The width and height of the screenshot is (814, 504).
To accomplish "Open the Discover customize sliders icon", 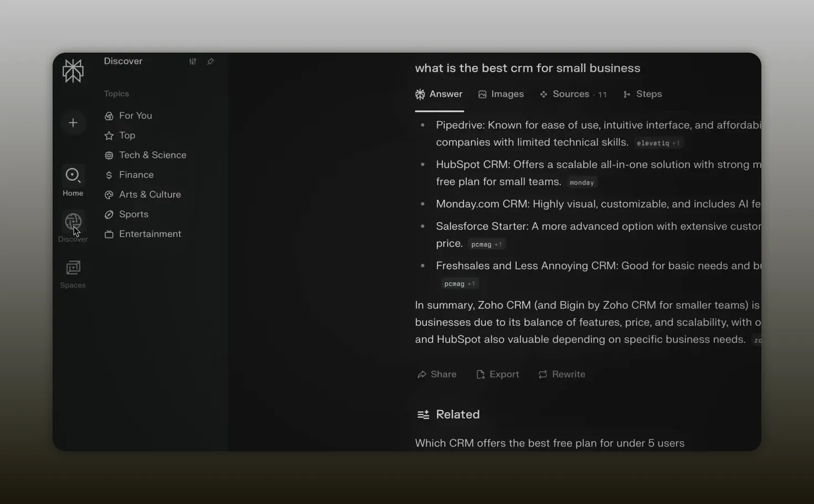I will tap(193, 61).
